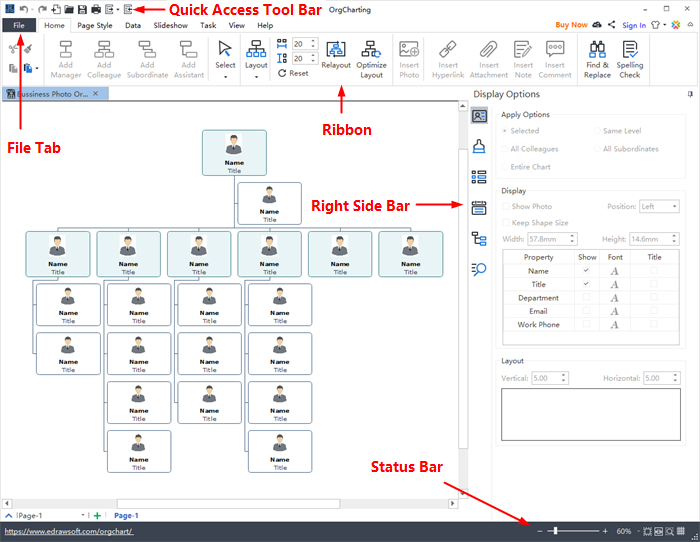Add a new page with the green plus
This screenshot has width=700, height=542.
pyautogui.click(x=97, y=516)
